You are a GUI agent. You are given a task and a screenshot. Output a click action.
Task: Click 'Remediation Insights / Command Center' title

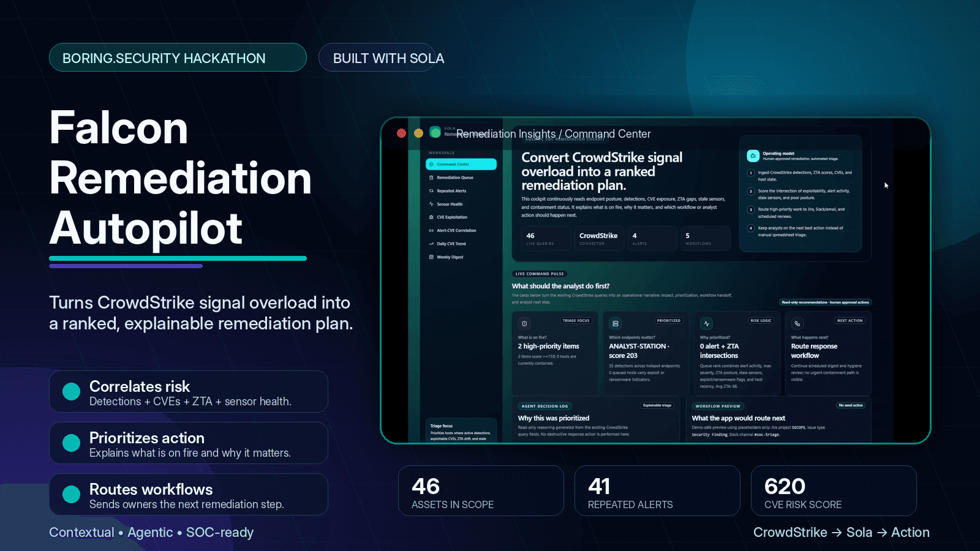553,133
